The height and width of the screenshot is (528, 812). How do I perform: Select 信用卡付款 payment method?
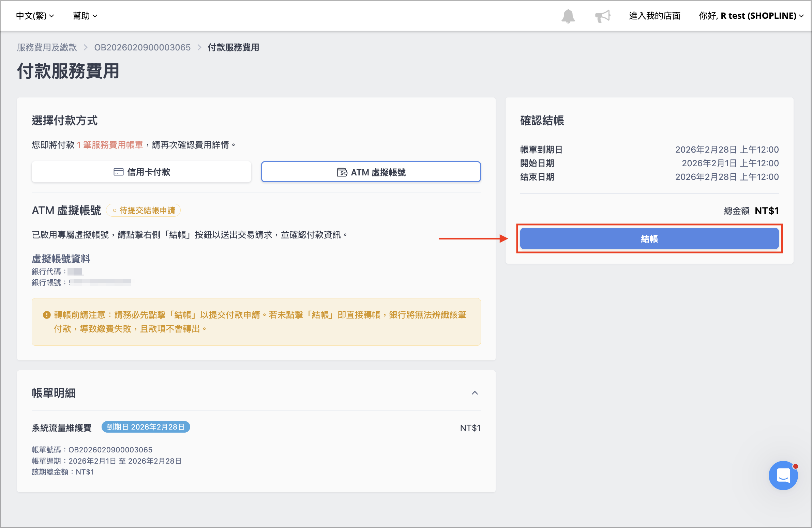point(141,172)
